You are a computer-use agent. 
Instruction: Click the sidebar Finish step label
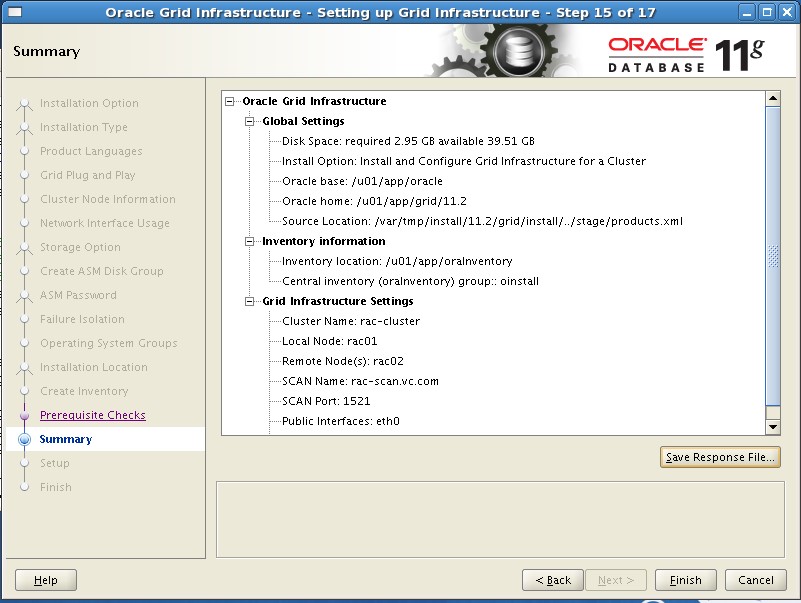point(56,487)
